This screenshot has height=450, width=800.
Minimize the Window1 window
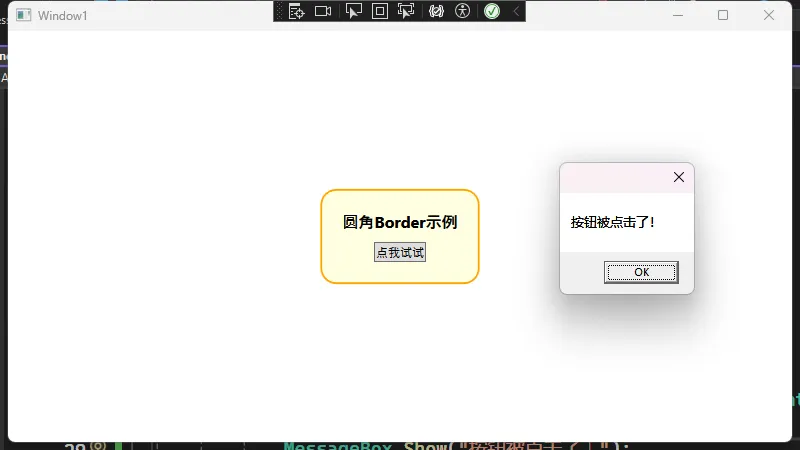coord(678,15)
